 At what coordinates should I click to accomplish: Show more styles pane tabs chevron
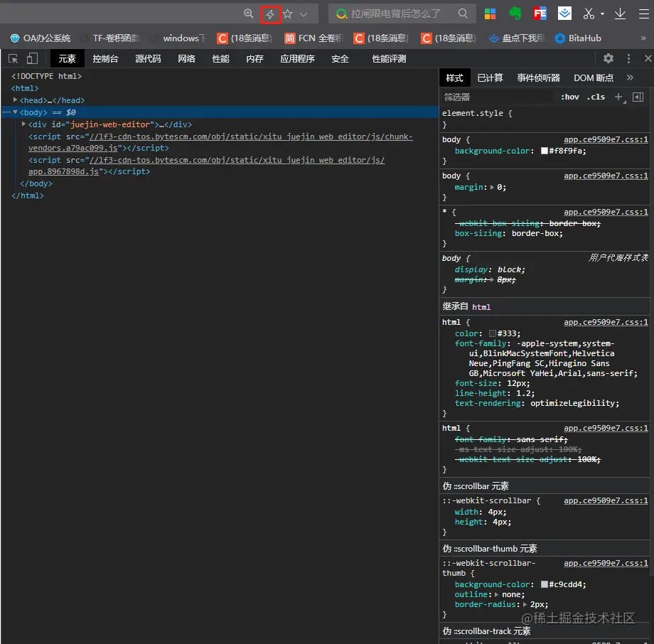point(630,77)
